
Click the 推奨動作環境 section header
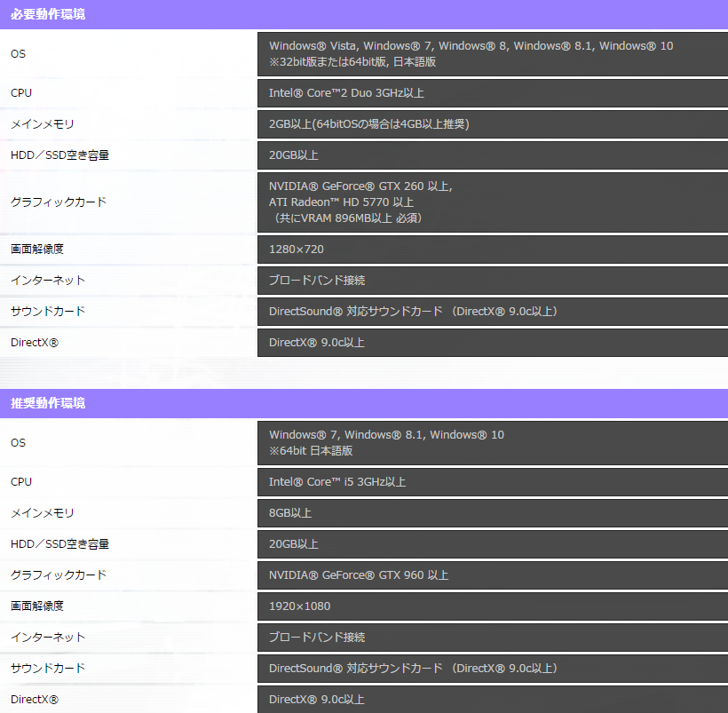(x=364, y=403)
